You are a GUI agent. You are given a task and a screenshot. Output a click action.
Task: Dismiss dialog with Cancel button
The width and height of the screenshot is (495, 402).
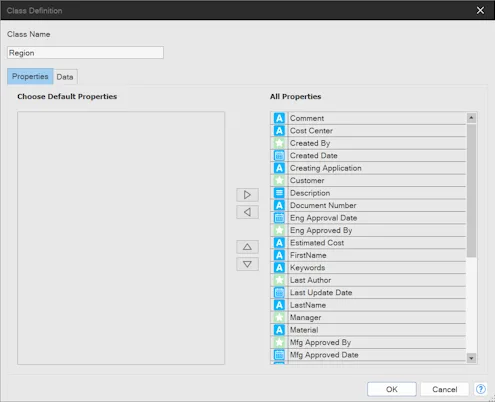pyautogui.click(x=445, y=389)
